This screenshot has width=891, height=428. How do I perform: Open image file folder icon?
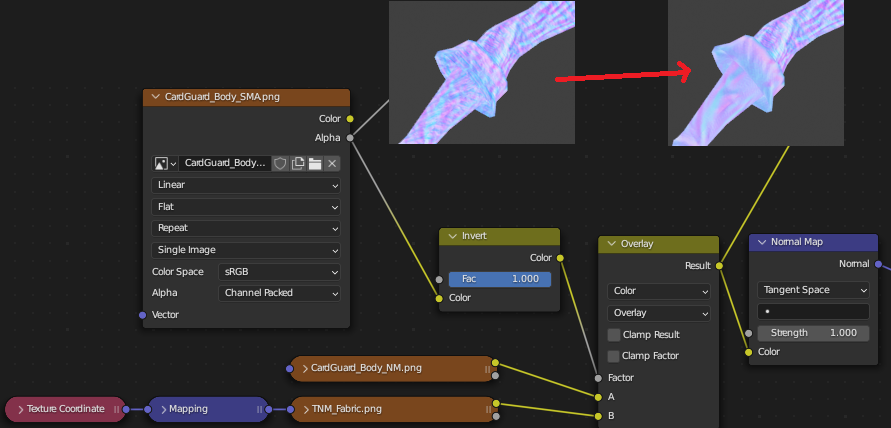[x=315, y=164]
